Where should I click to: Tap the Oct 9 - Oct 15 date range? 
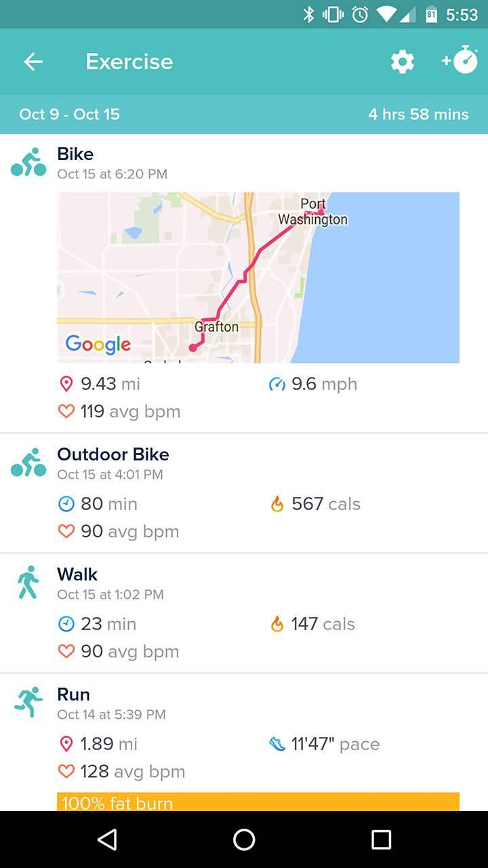tap(70, 115)
